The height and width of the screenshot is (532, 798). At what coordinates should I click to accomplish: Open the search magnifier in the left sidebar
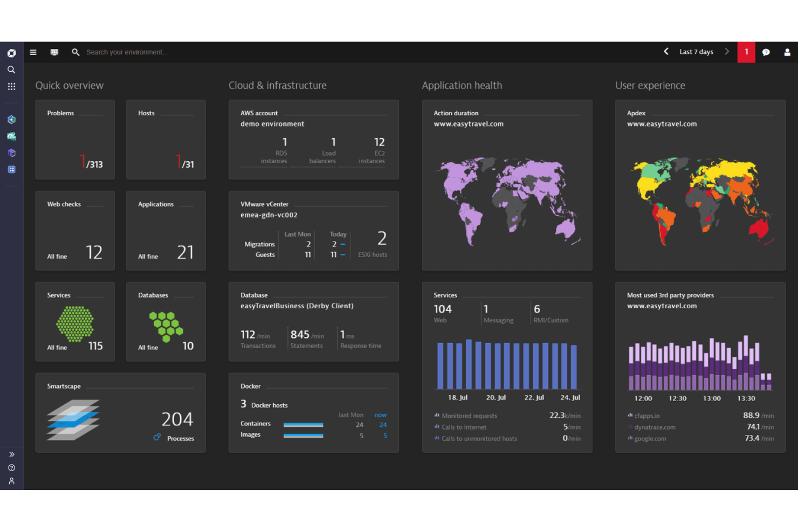[x=11, y=70]
